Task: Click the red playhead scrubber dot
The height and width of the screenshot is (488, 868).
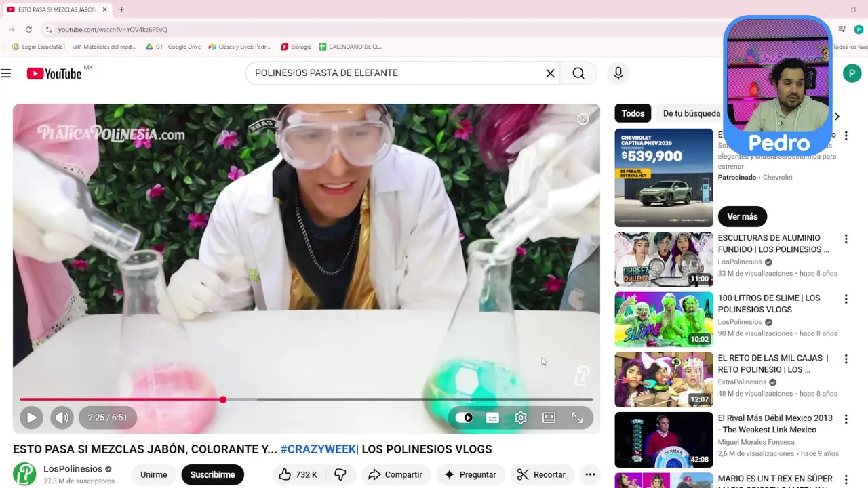Action: coord(222,399)
